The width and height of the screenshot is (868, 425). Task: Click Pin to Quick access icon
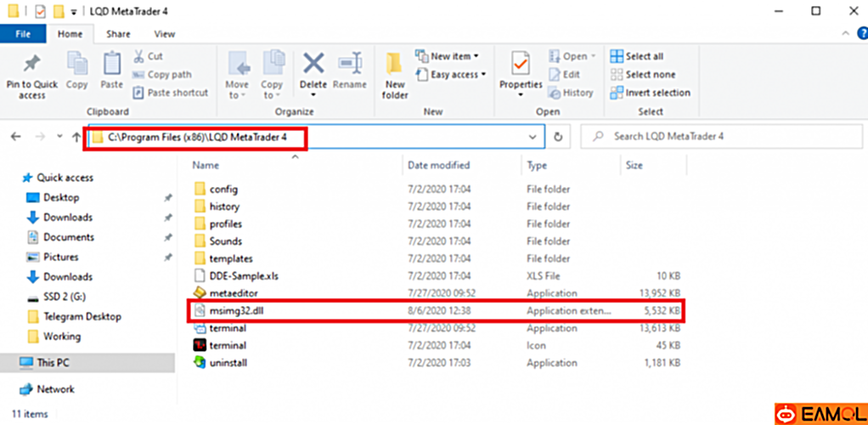pyautogui.click(x=31, y=65)
